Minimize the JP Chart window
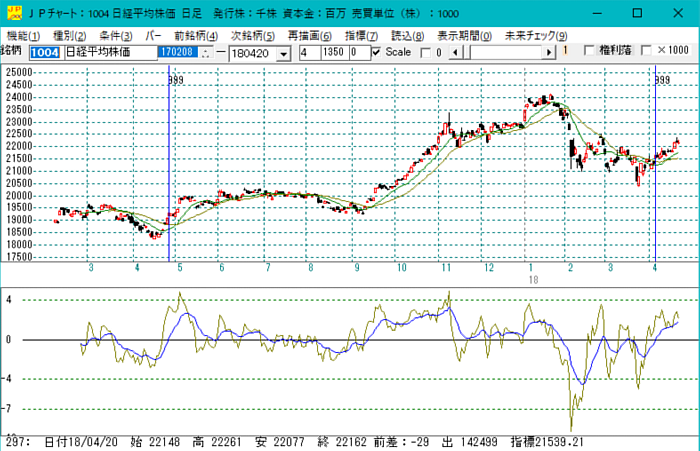 [x=591, y=12]
